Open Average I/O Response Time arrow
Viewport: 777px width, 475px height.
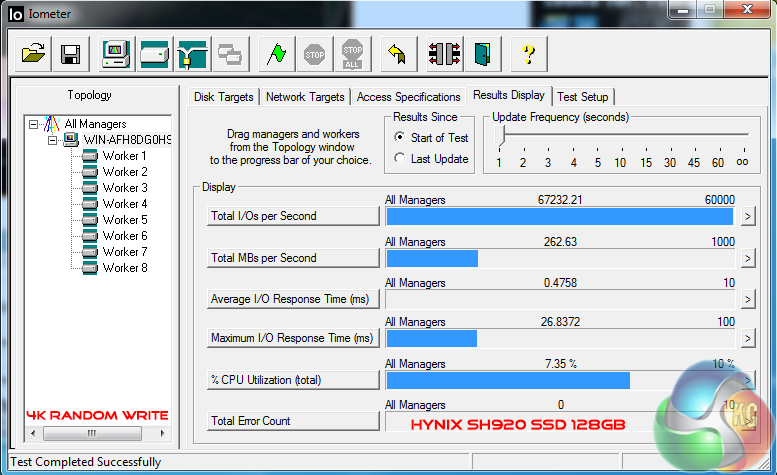(x=748, y=300)
